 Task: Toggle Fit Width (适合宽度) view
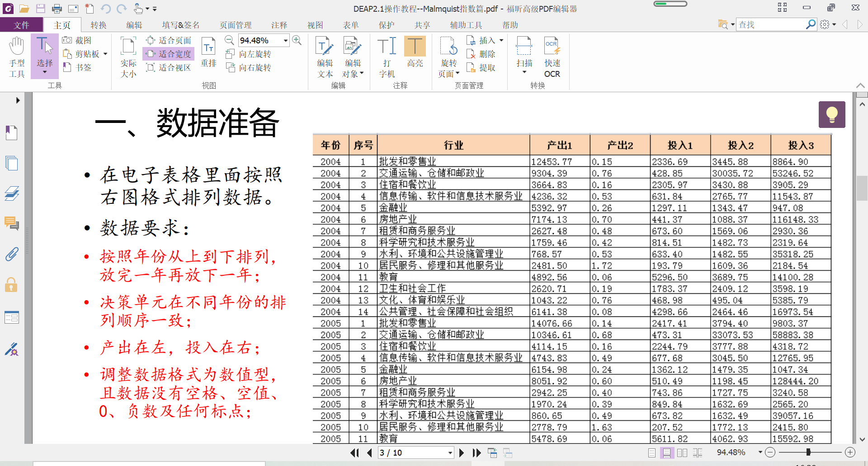(169, 54)
